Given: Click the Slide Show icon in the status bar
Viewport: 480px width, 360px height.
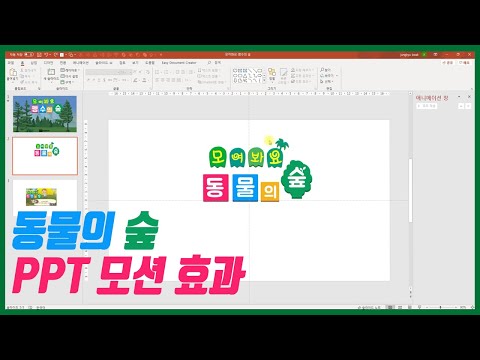Looking at the screenshot, I should (x=419, y=307).
